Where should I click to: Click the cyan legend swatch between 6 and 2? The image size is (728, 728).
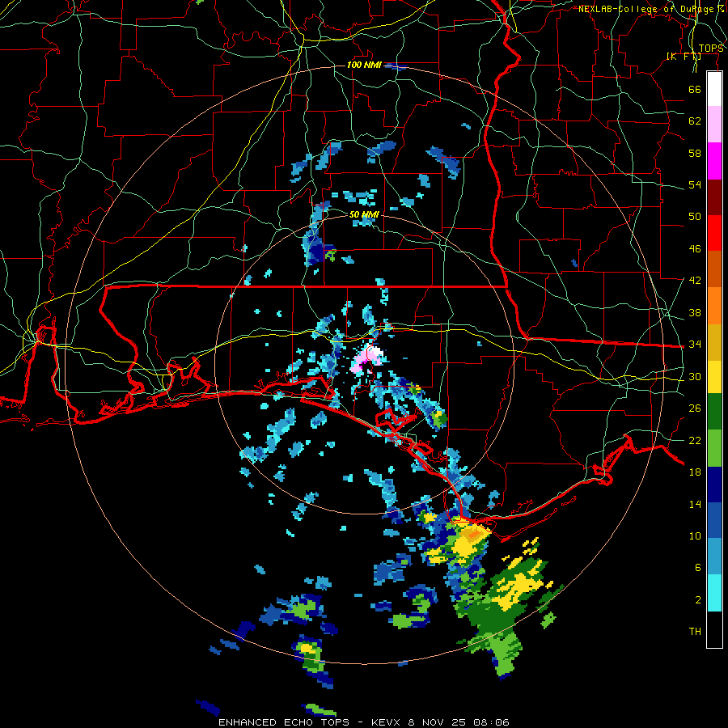point(714,593)
